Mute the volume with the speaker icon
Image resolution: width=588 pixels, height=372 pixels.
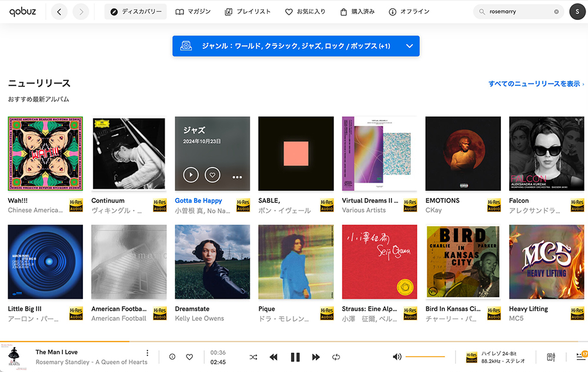[x=397, y=357]
